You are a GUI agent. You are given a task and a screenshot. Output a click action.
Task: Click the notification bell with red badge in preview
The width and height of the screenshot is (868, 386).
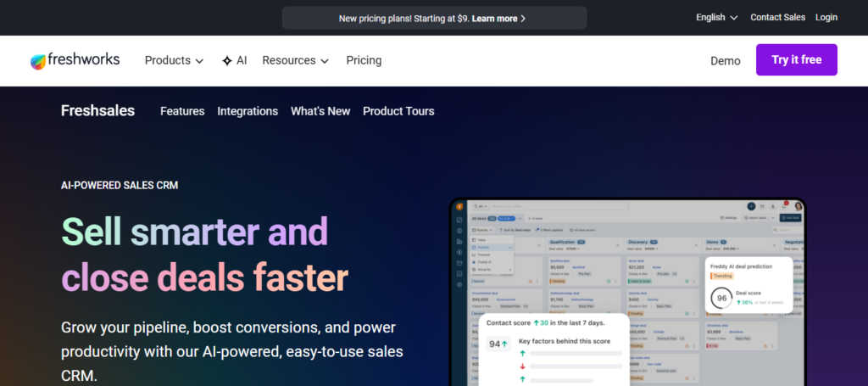(x=784, y=206)
